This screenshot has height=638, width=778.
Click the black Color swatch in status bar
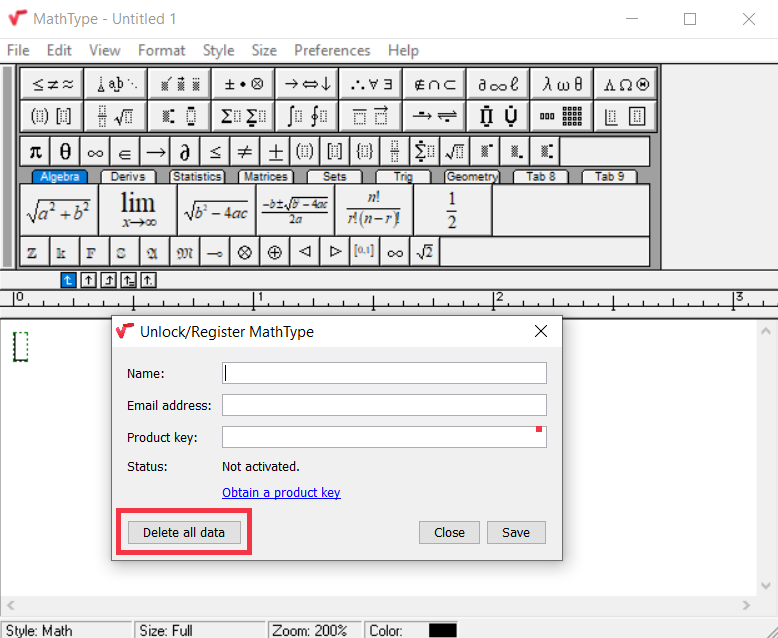[442, 630]
